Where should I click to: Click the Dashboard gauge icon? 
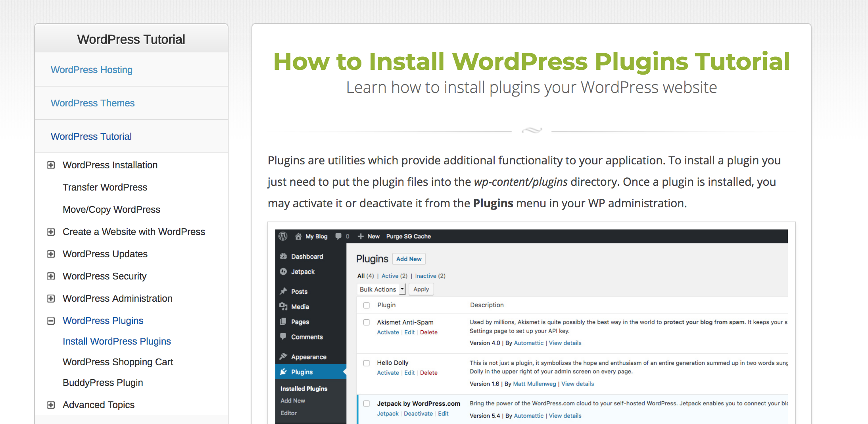tap(283, 256)
